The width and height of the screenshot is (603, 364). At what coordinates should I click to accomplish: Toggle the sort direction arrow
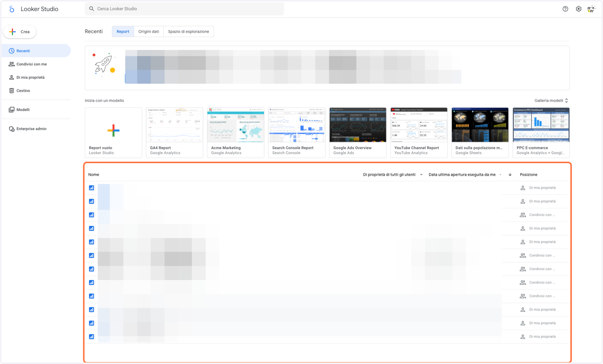pyautogui.click(x=510, y=175)
